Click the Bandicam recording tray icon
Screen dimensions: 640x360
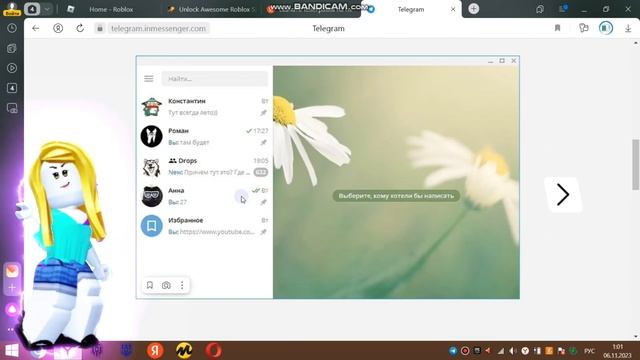[465, 351]
